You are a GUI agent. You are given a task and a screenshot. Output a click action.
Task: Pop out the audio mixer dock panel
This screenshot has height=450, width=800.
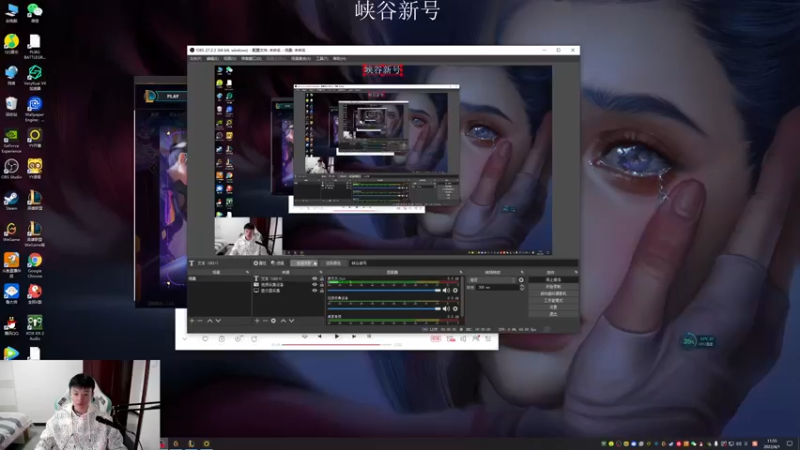[x=461, y=272]
